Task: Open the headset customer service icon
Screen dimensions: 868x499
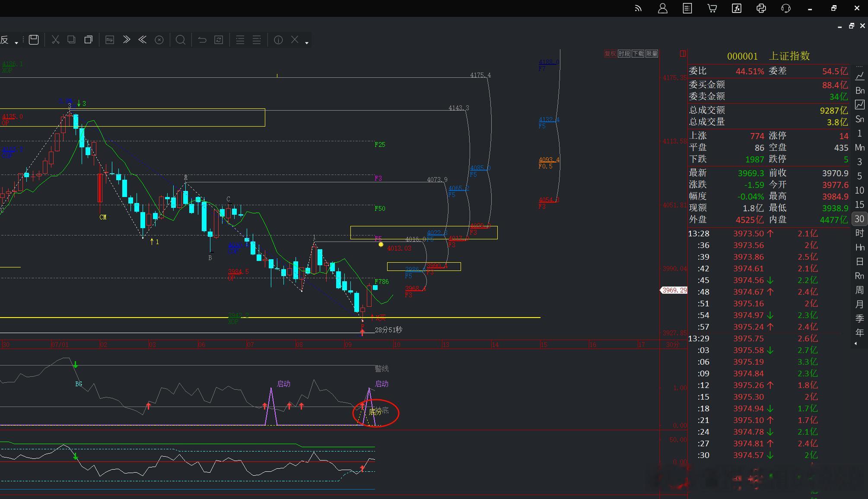Action: click(x=786, y=8)
